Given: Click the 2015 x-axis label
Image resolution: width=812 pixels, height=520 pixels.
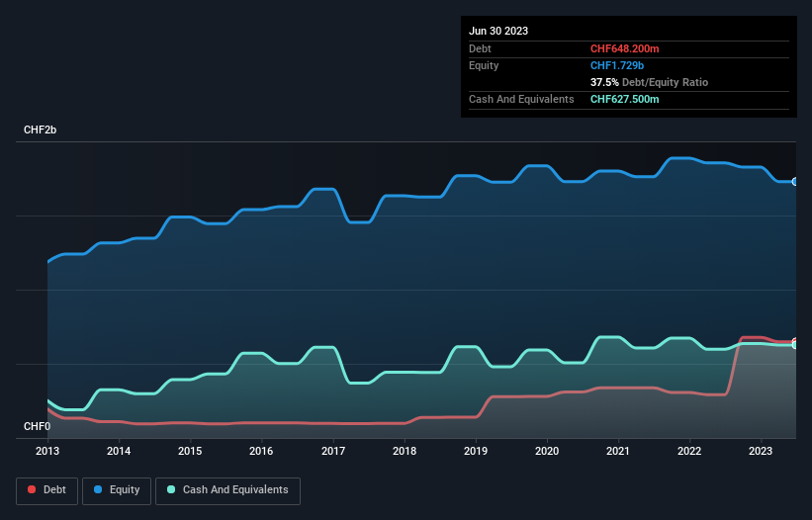Looking at the screenshot, I should click(190, 451).
